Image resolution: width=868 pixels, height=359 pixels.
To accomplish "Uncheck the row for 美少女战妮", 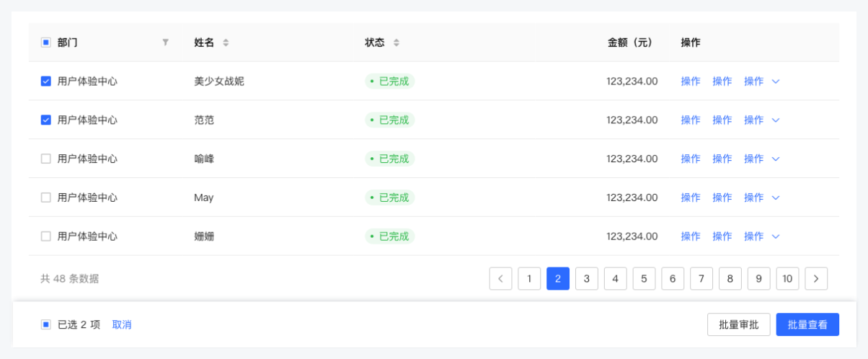I will [x=46, y=81].
